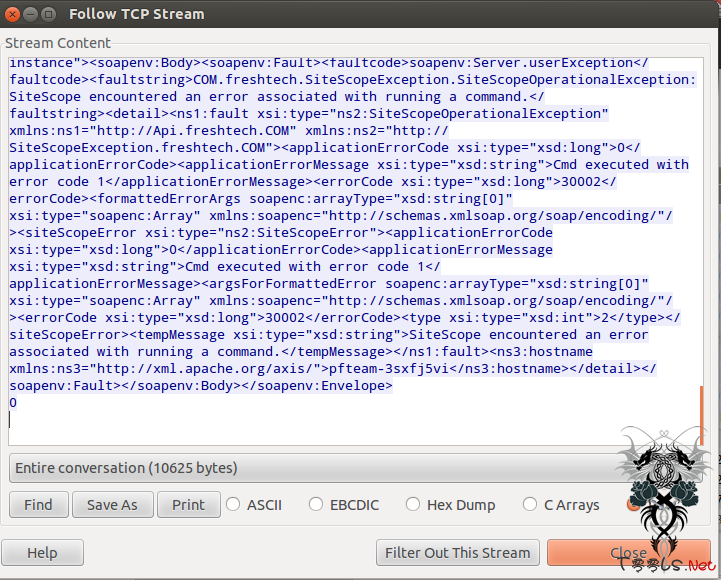Maximize the Follow TCP Stream window
Screen dimensions: 721x580
tap(48, 14)
